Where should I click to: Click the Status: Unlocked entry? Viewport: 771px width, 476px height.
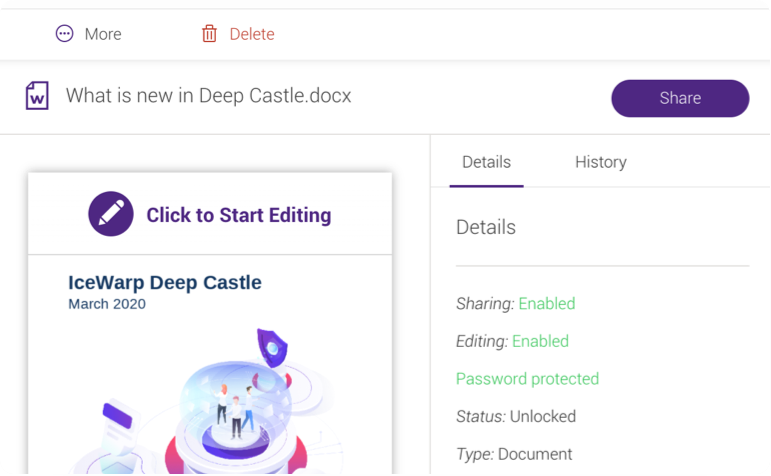click(516, 416)
